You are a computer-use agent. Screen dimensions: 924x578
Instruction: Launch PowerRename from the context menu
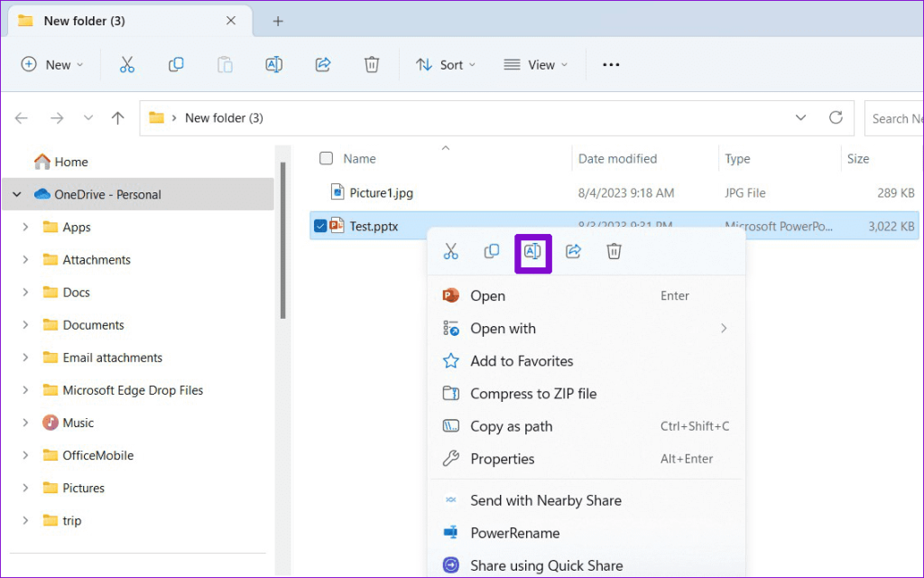point(586,533)
